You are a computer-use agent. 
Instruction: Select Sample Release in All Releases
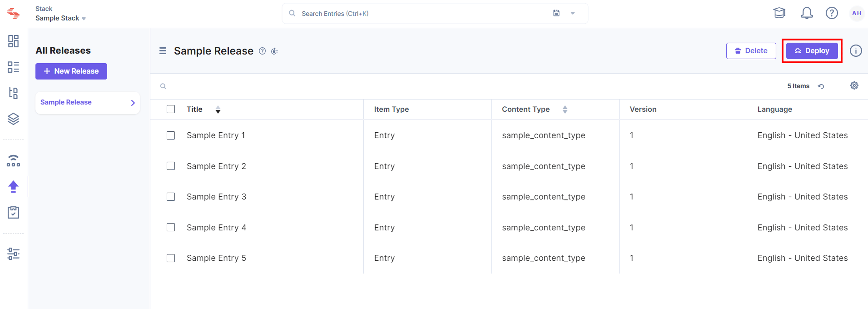87,102
